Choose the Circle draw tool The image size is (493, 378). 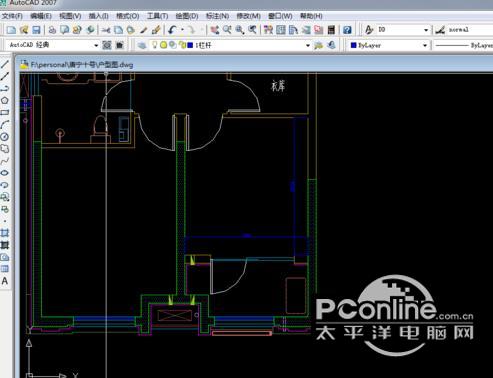5,137
